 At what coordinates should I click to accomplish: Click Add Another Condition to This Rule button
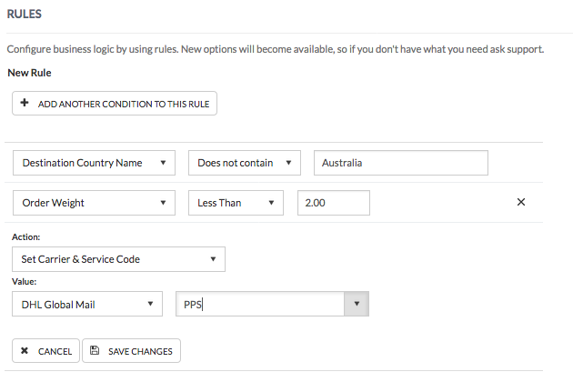point(115,104)
